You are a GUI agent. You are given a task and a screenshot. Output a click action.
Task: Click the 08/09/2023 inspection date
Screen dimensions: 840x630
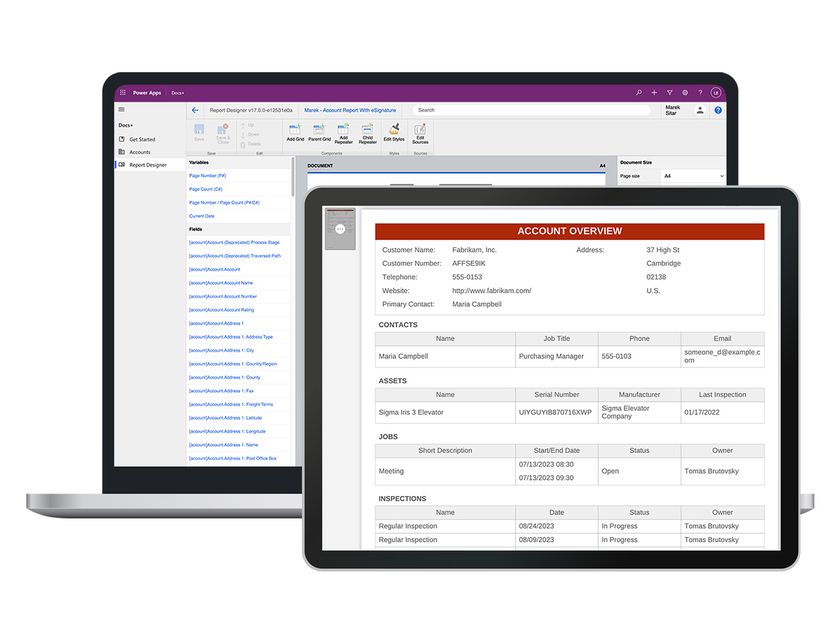(x=536, y=540)
